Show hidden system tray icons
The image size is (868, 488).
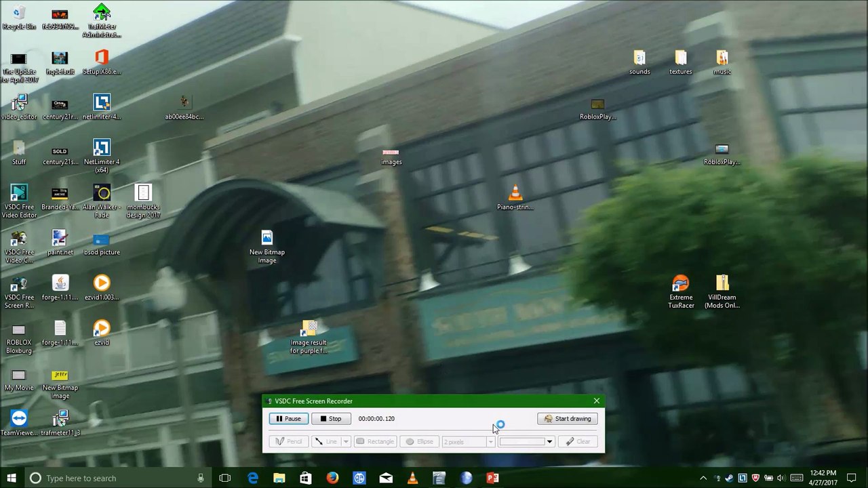point(703,478)
